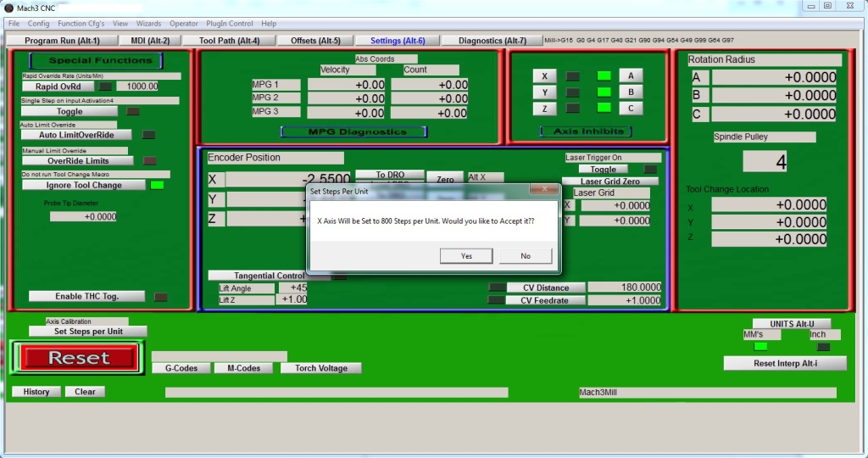868x458 pixels.
Task: Edit the Rapid Override Rate 1000.00 field
Action: pos(138,87)
